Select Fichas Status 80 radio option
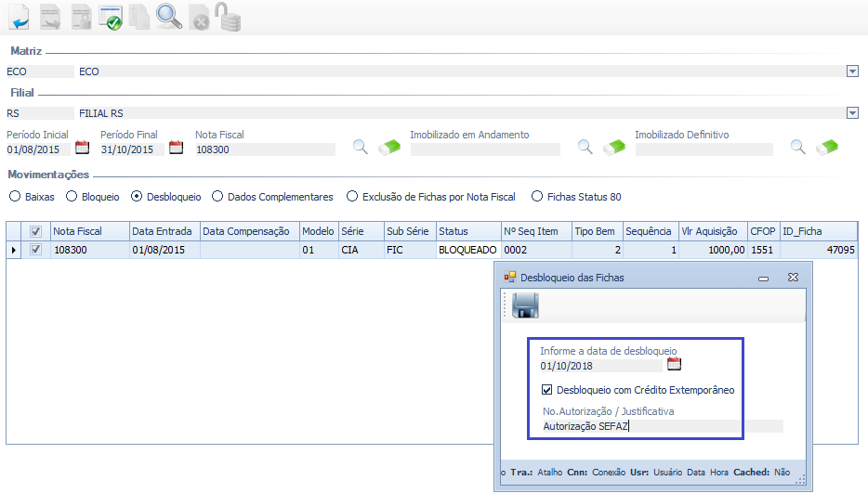This screenshot has height=493, width=868. coord(537,197)
